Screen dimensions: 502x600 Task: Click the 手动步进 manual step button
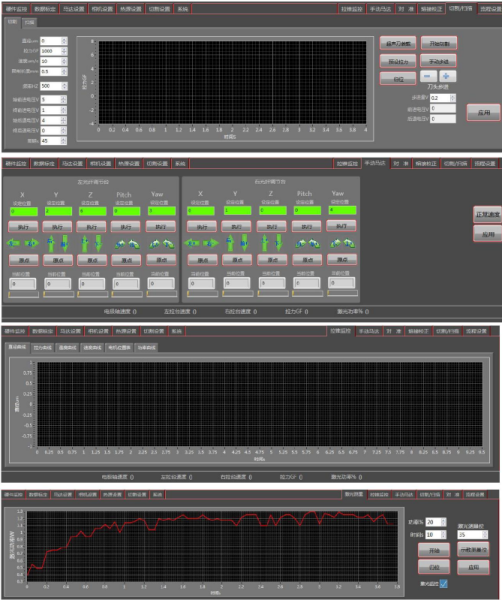coord(438,61)
